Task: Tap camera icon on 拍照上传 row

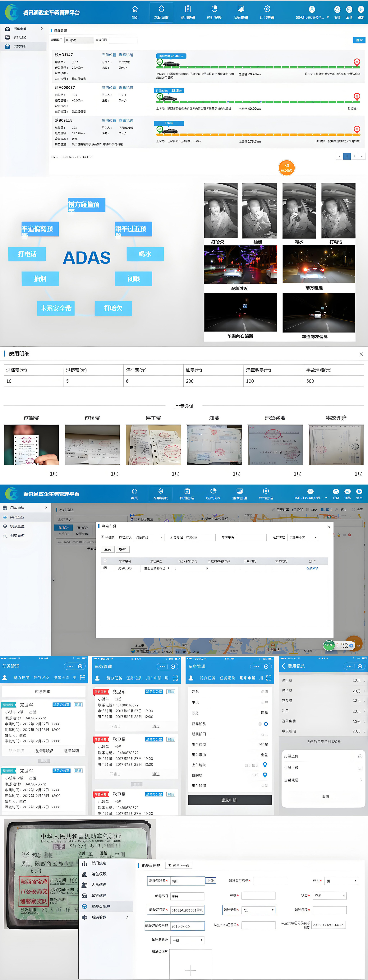Action: 360,756
